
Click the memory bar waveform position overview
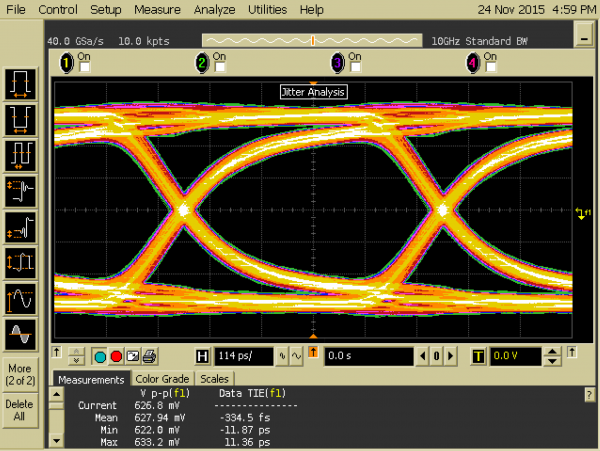tap(313, 40)
